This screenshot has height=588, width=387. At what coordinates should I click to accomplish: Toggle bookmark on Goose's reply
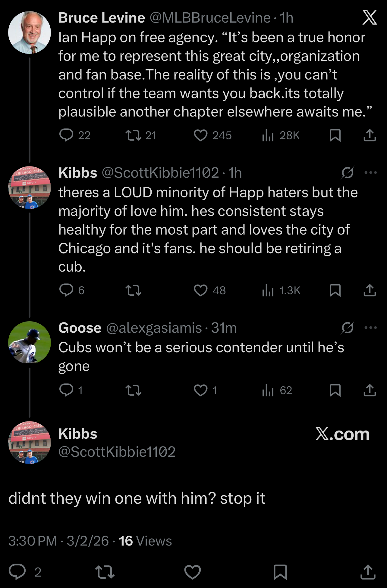click(335, 390)
